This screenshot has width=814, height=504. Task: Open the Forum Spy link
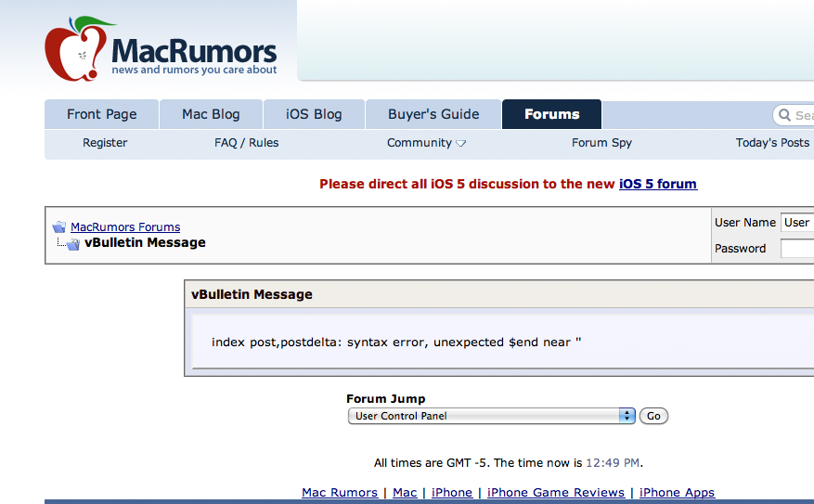601,143
